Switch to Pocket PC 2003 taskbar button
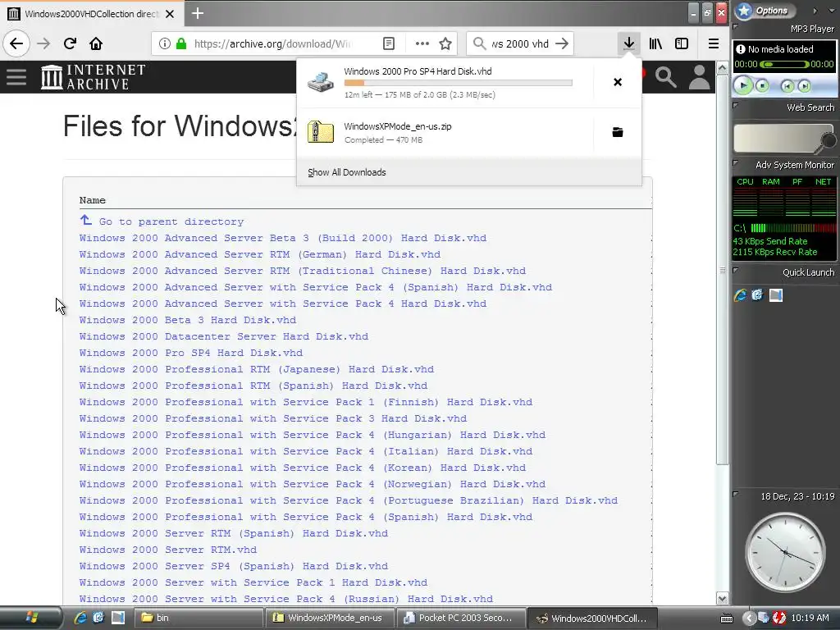The width and height of the screenshot is (840, 630). (461, 618)
